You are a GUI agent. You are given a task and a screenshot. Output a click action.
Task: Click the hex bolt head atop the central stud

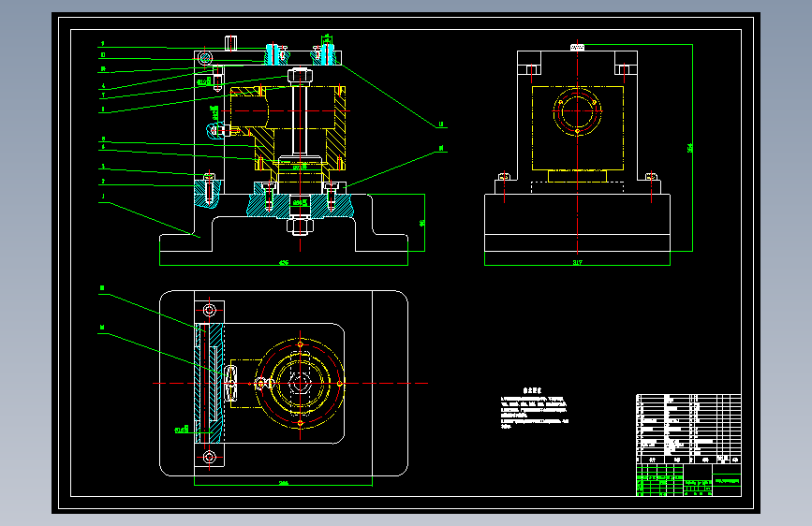click(300, 76)
